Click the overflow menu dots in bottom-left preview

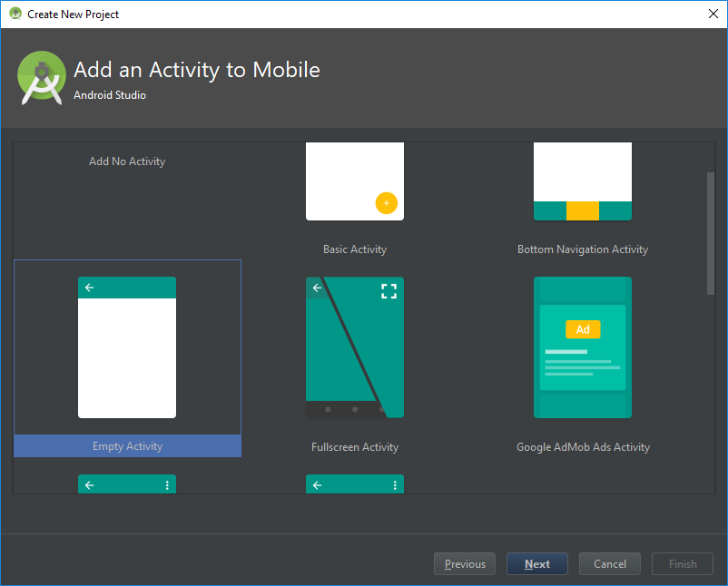point(167,485)
